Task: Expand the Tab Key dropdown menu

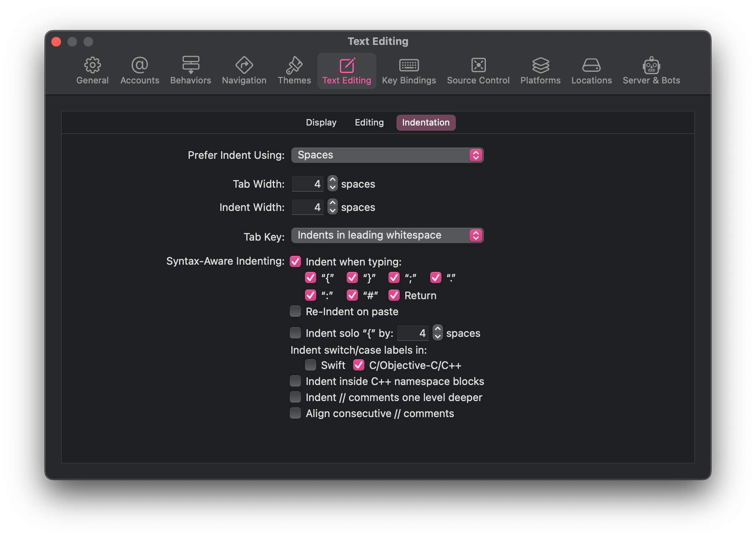Action: pyautogui.click(x=387, y=235)
